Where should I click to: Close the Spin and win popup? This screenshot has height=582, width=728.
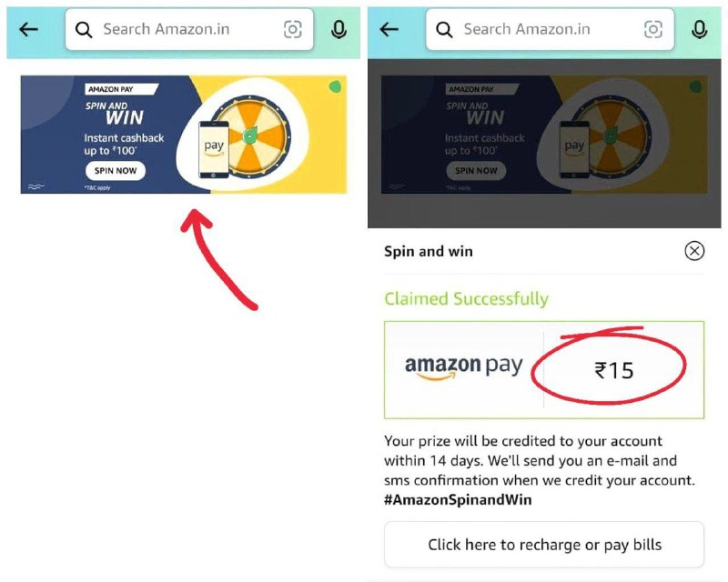tap(694, 251)
